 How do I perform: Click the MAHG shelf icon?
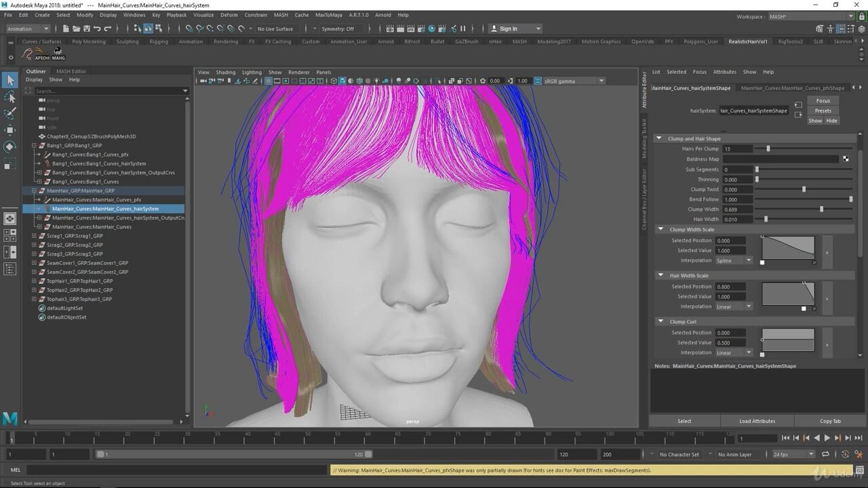pyautogui.click(x=58, y=54)
